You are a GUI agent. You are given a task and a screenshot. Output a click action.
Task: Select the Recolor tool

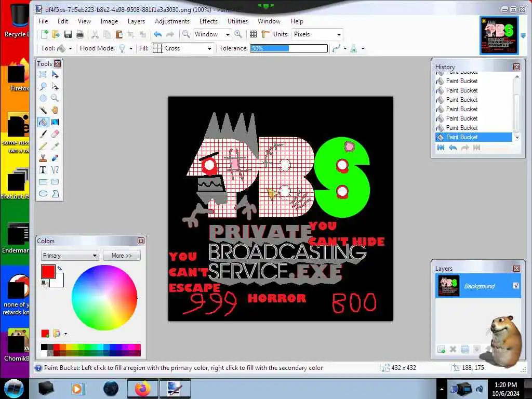tap(55, 158)
